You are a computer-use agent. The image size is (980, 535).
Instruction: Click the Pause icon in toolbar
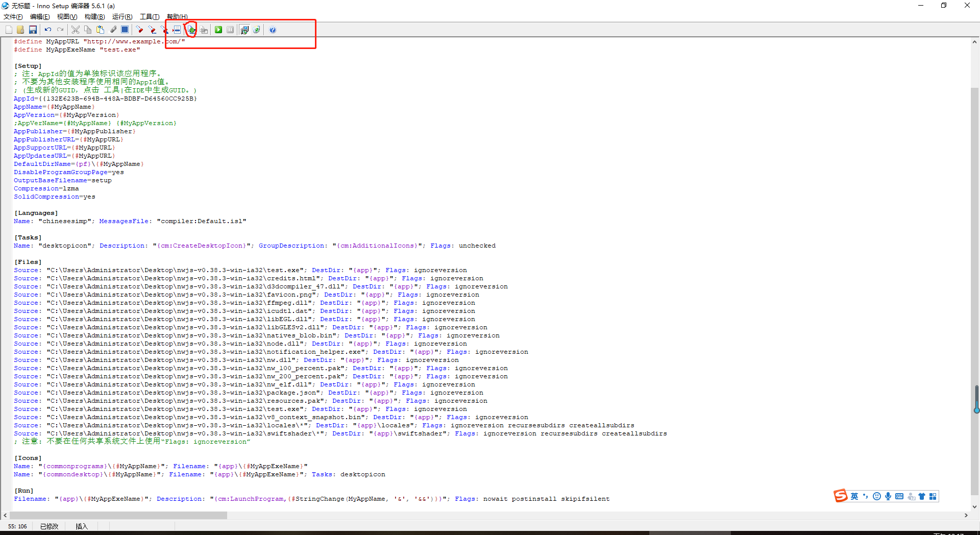(x=231, y=30)
